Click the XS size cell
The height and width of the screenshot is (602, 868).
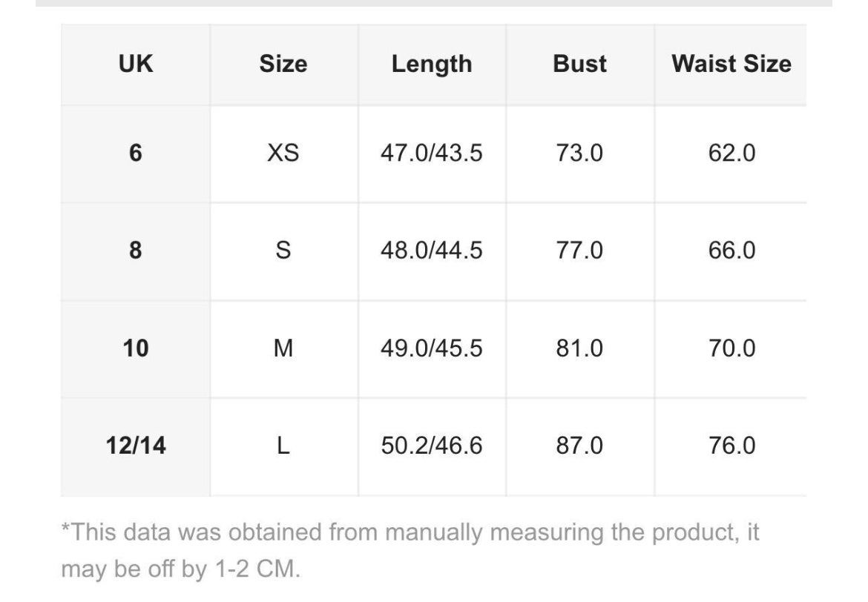point(283,153)
